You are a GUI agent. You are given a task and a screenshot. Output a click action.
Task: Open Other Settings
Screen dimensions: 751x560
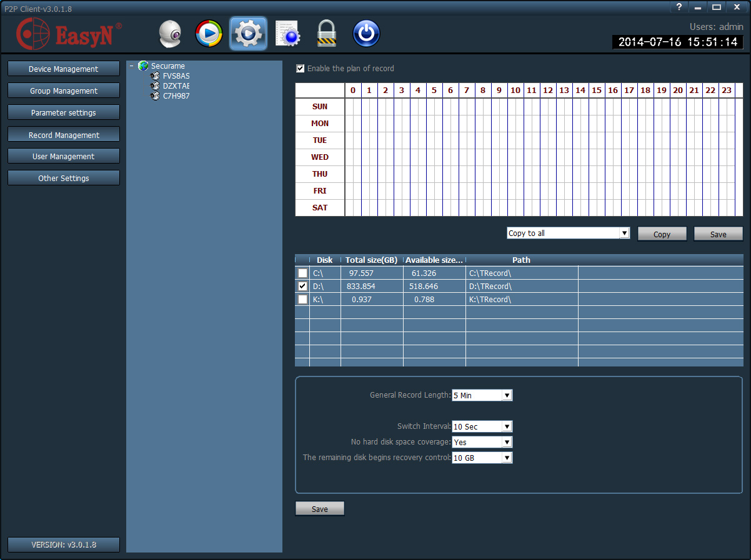tap(64, 179)
